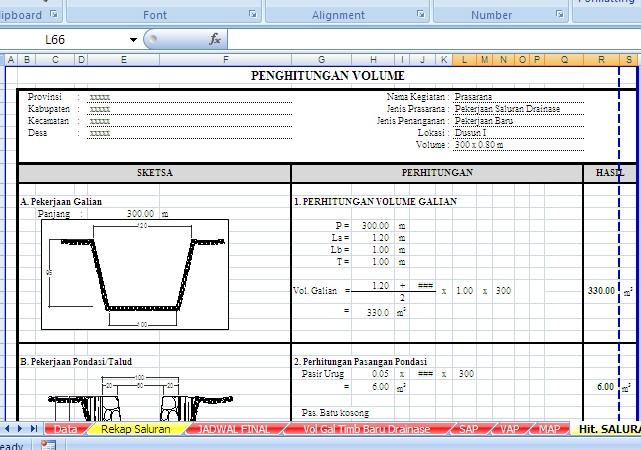Select column Q header
Viewport: 641px width, 450px height.
[x=564, y=60]
